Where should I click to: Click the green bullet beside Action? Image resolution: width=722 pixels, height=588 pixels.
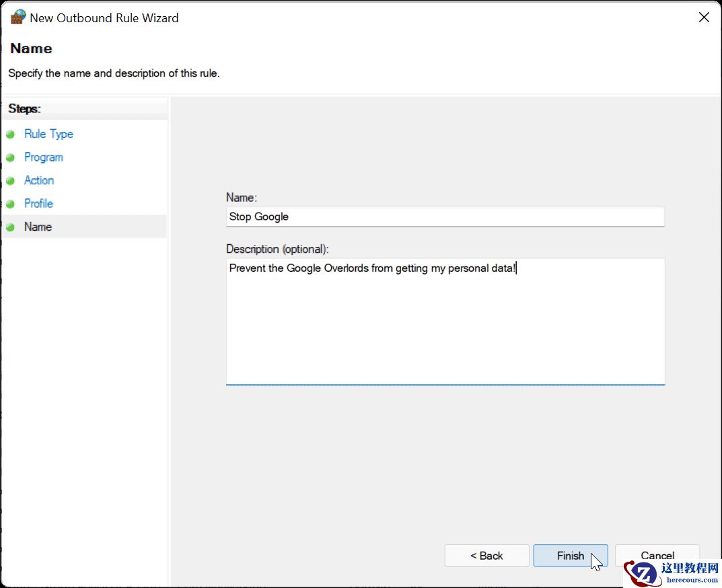[x=10, y=181]
